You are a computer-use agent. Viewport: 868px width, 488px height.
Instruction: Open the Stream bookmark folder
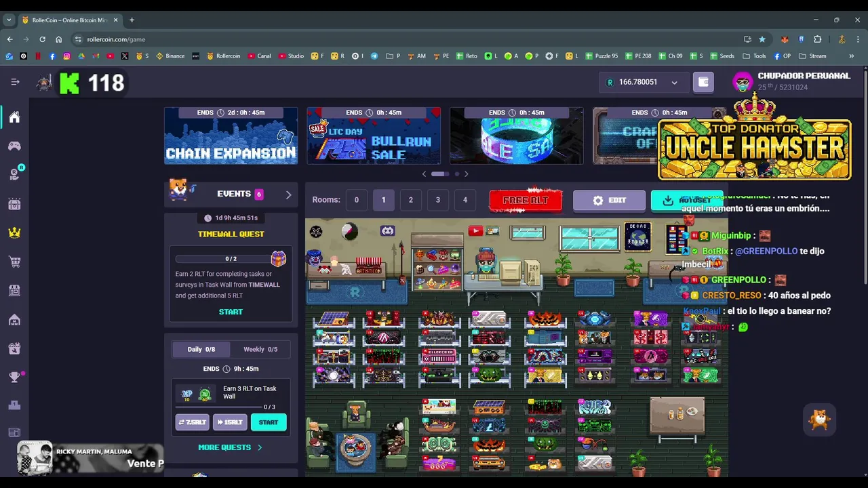(x=812, y=56)
